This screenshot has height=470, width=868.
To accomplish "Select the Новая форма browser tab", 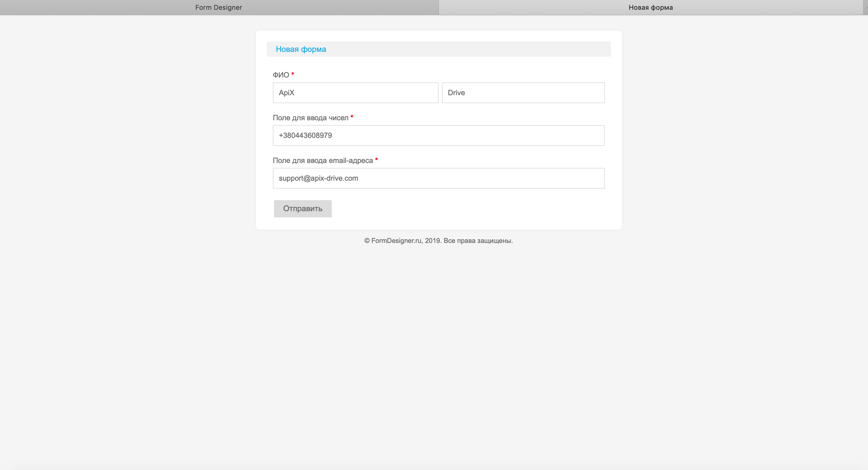I will (650, 7).
